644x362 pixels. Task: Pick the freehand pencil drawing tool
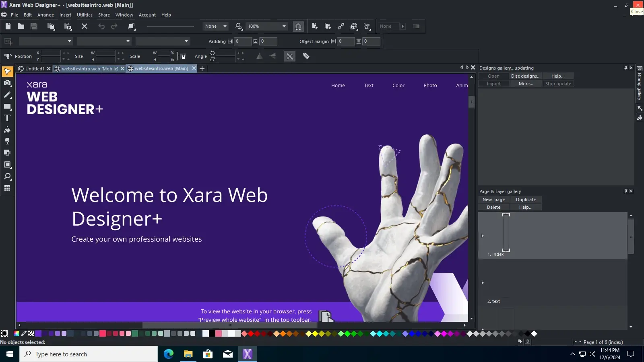tap(7, 95)
